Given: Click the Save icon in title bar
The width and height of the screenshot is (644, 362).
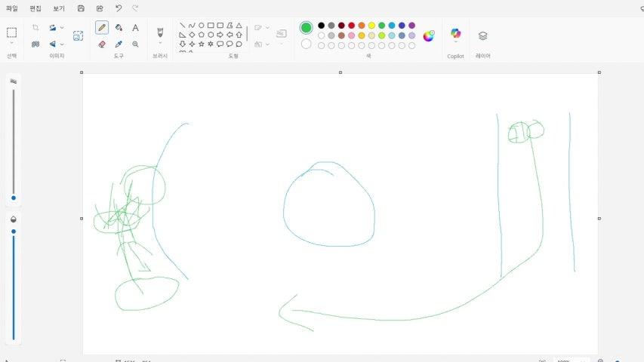Looking at the screenshot, I should (x=81, y=8).
